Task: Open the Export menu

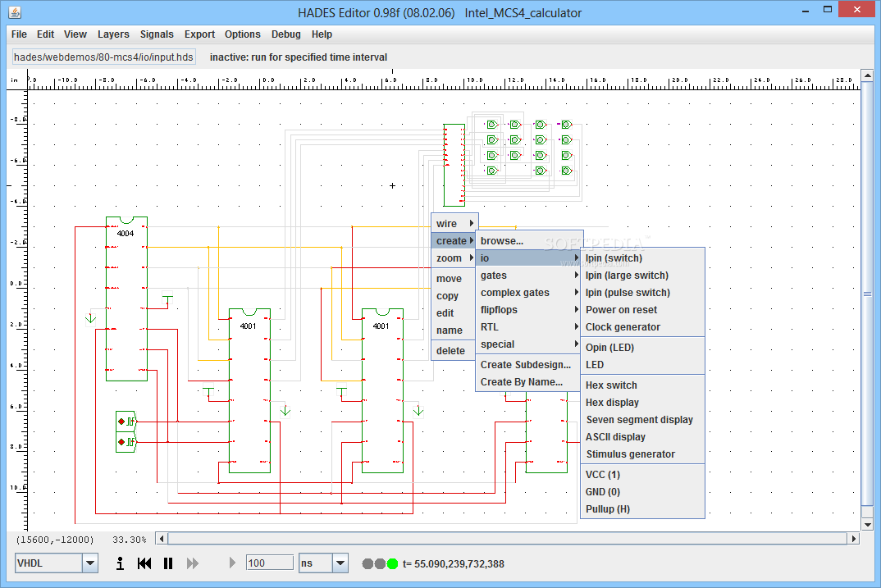Action: tap(199, 34)
